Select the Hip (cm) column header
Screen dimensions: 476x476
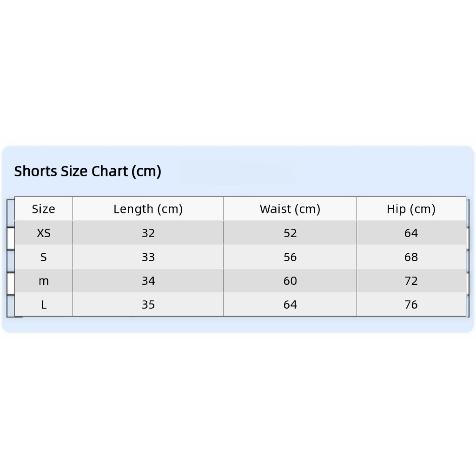tap(411, 209)
